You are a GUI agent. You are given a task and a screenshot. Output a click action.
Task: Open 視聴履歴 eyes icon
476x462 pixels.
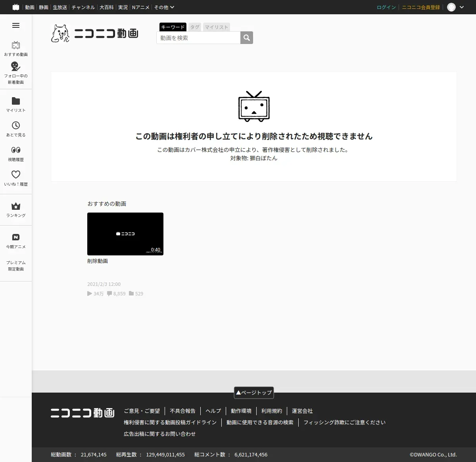[16, 150]
